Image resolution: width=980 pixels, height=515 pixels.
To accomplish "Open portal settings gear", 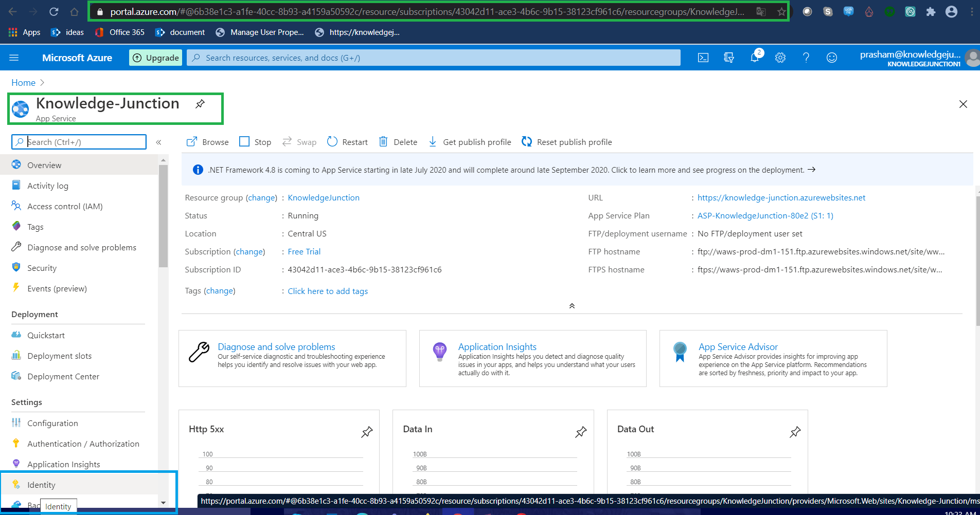I will [x=780, y=58].
